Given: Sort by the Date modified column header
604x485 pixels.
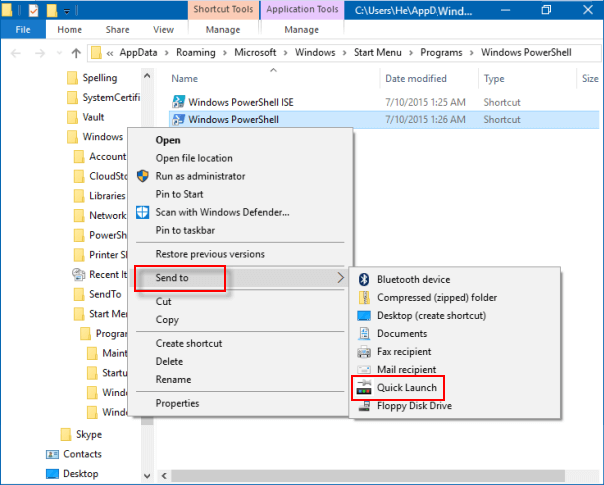Looking at the screenshot, I should (x=418, y=78).
